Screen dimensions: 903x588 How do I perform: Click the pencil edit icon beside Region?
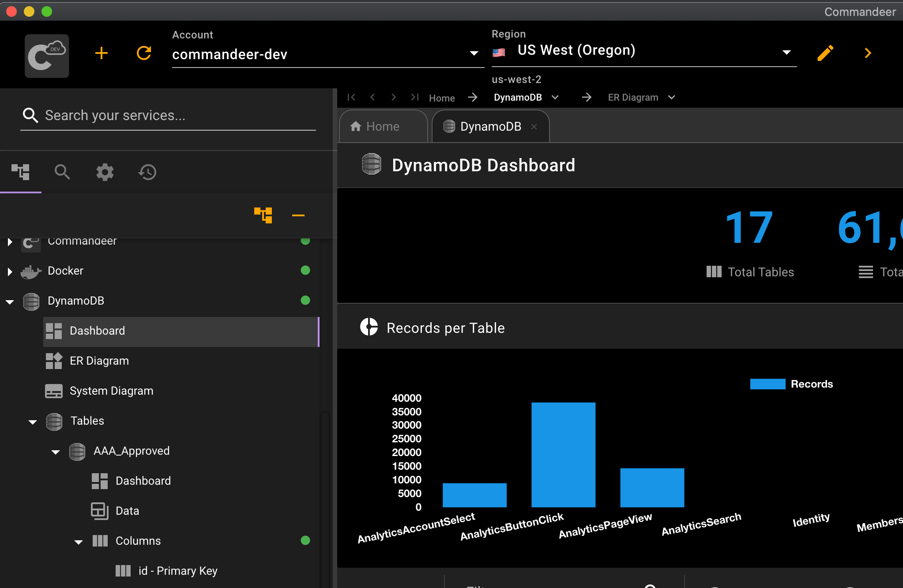825,53
